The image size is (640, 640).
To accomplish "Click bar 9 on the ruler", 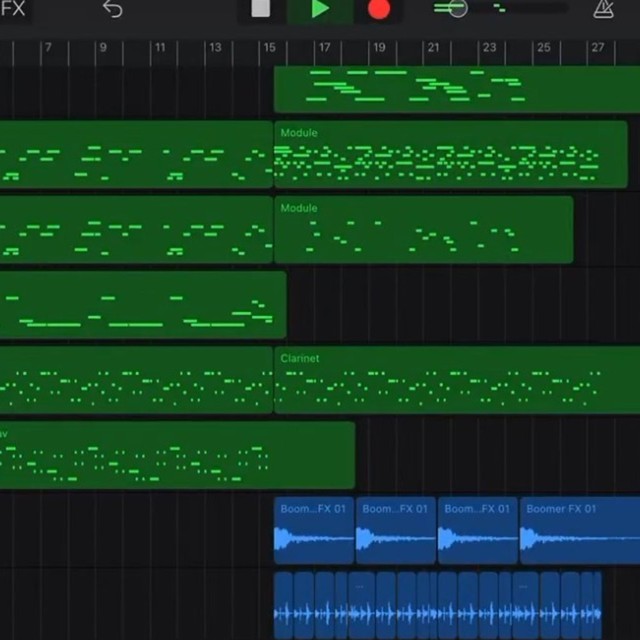I will pyautogui.click(x=103, y=48).
